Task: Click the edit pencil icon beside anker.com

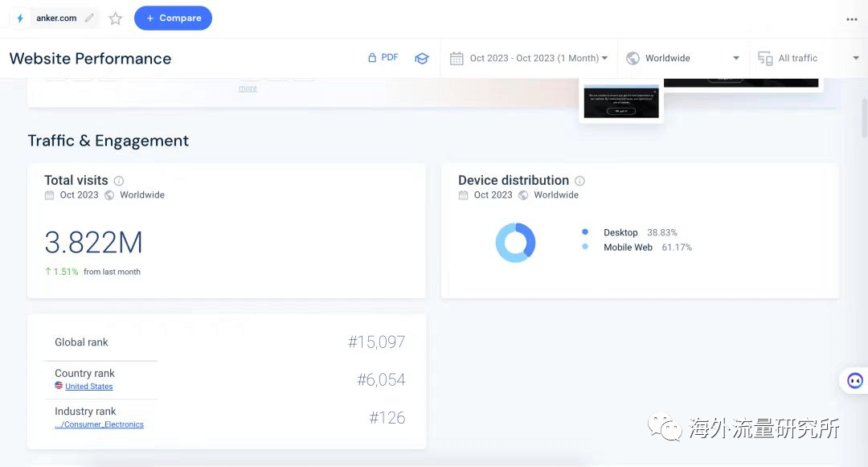Action: tap(89, 18)
